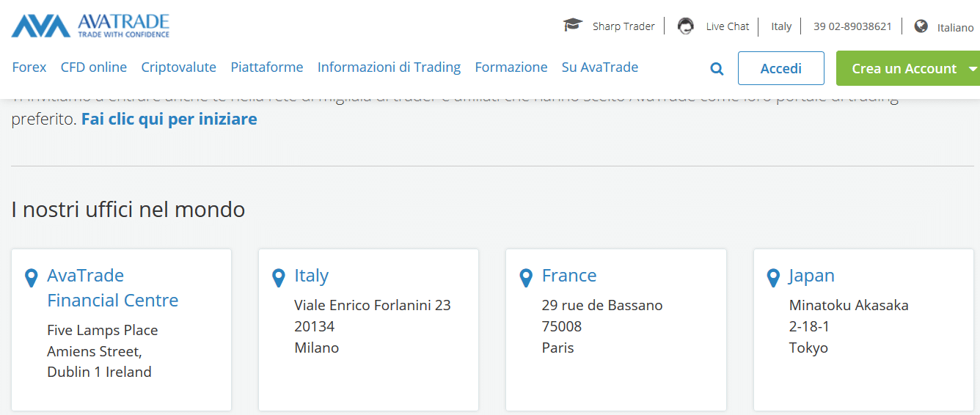Click the map pin beside France
Screen dimensions: 980x415
click(x=525, y=278)
